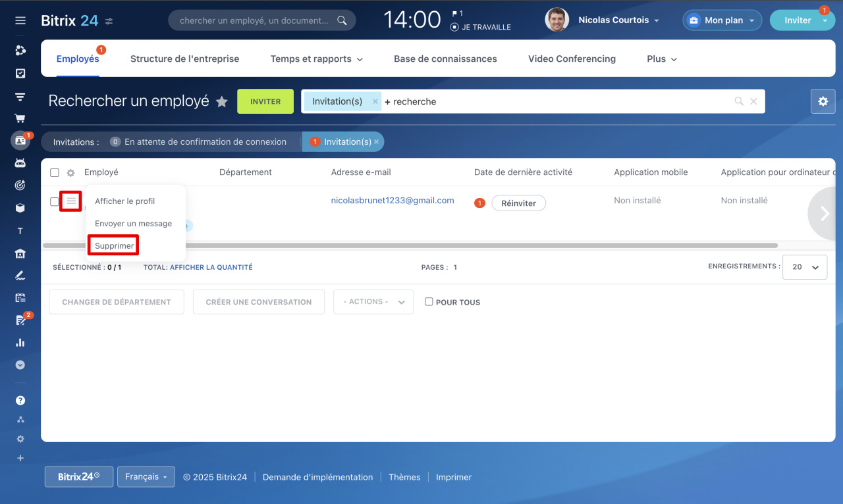This screenshot has width=843, height=504.
Task: Click the sliders icon next to the Bitrix 24 logo
Action: (109, 21)
